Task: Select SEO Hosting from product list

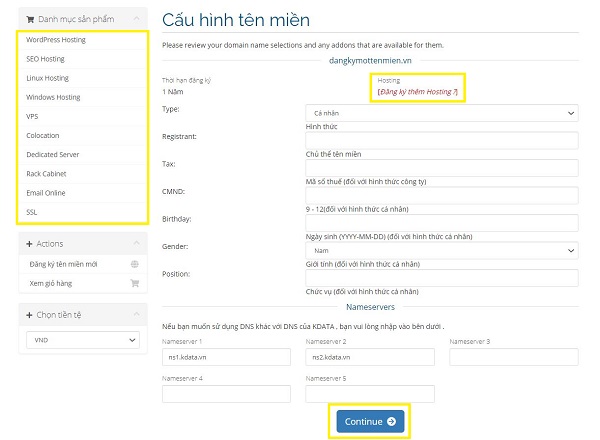Action: tap(46, 59)
